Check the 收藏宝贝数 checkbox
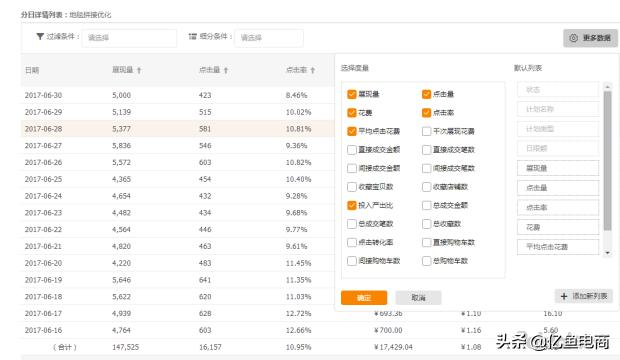Viewport: 620px width, 360px height. coord(352,187)
